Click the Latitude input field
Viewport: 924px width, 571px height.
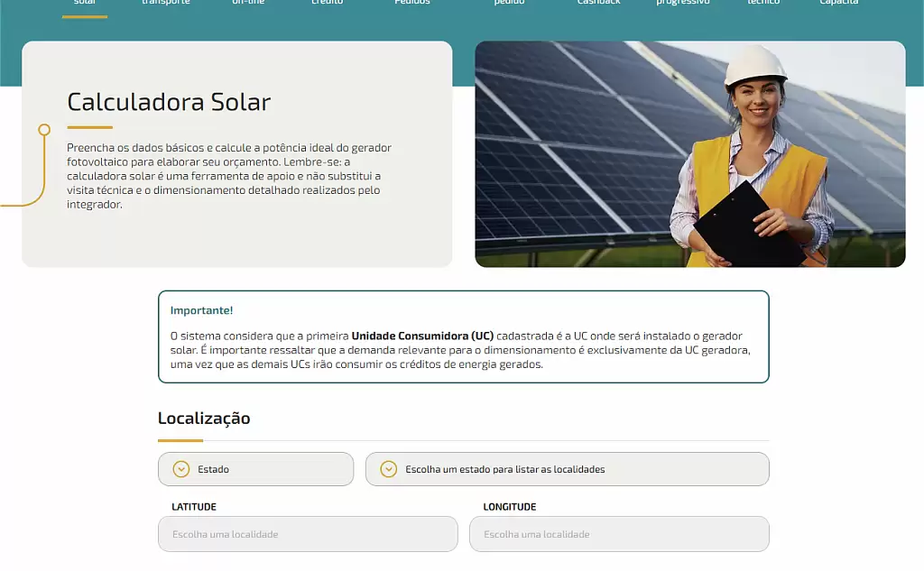click(x=308, y=534)
